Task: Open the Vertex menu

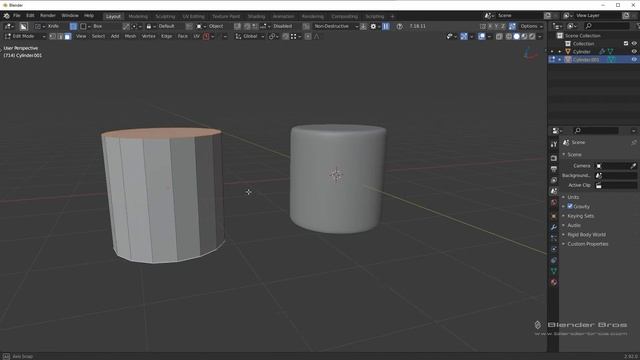Action: coord(148,36)
